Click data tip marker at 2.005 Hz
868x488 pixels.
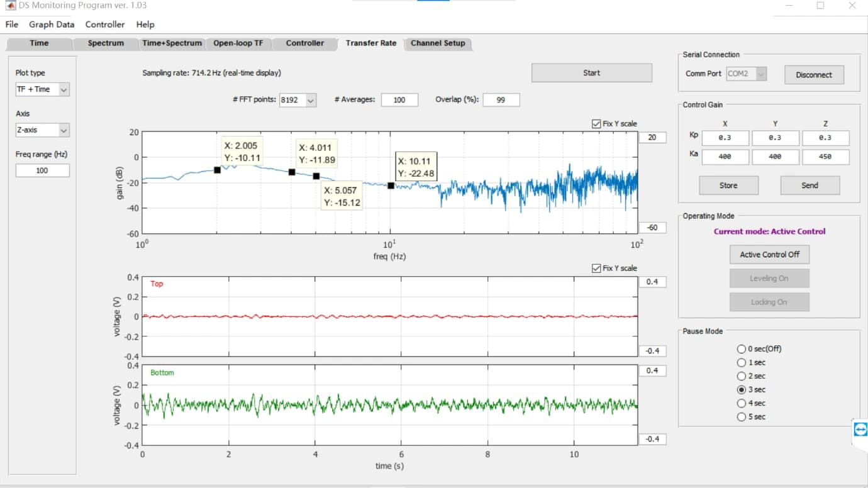tap(217, 170)
